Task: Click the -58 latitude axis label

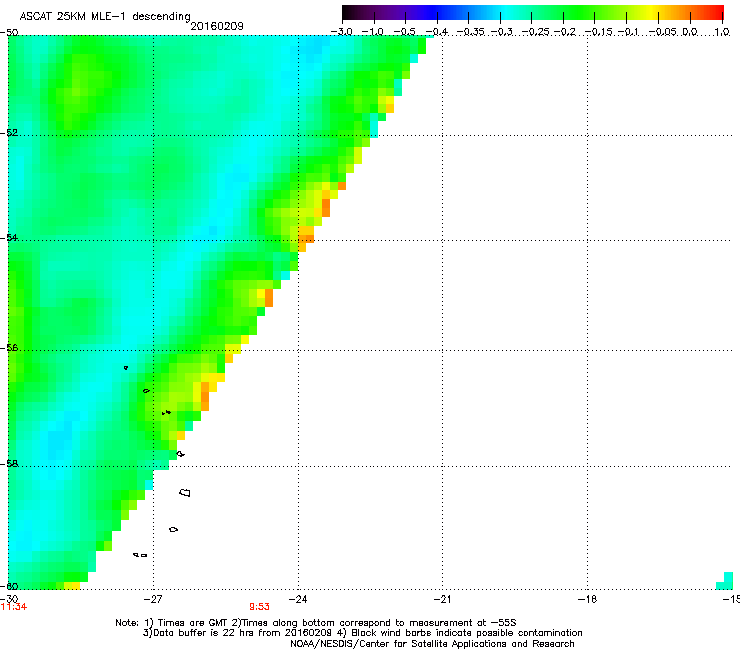Action: coord(9,464)
